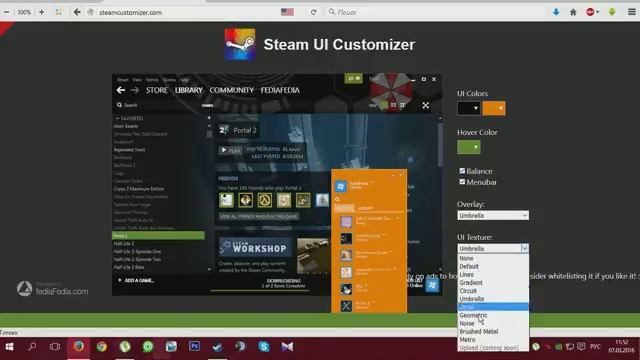Screen dimensions: 640x360
Task: Select Brushed Metal in the texture list
Action: [493, 331]
